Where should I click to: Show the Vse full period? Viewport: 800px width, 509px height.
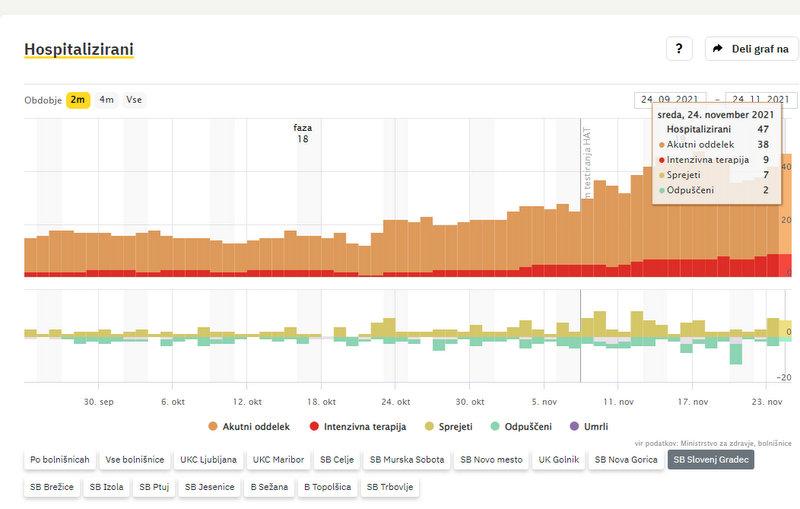pos(133,100)
